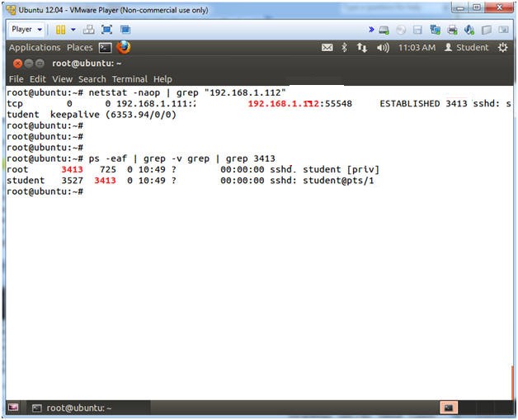Click the show desktop icon in bottom panel
The height and width of the screenshot is (420, 518).
13,408
